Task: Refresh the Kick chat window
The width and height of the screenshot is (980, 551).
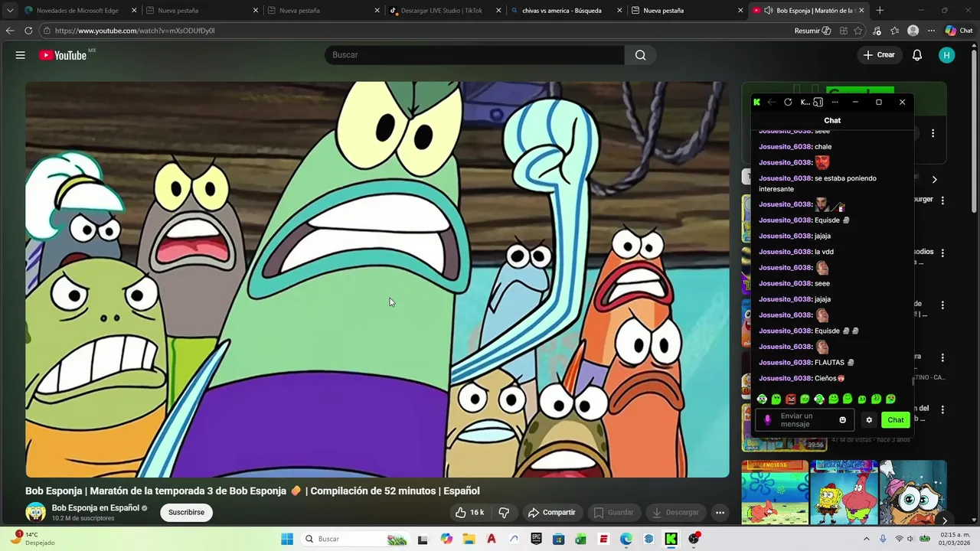Action: click(x=788, y=102)
